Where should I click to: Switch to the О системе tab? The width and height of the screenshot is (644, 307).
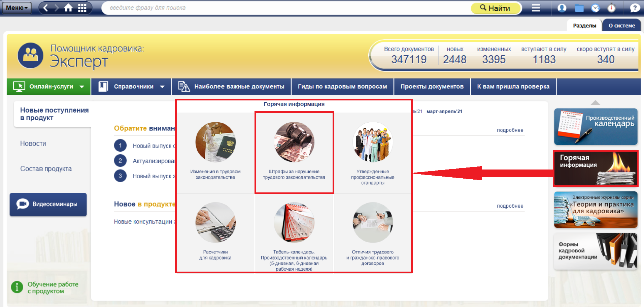621,26
